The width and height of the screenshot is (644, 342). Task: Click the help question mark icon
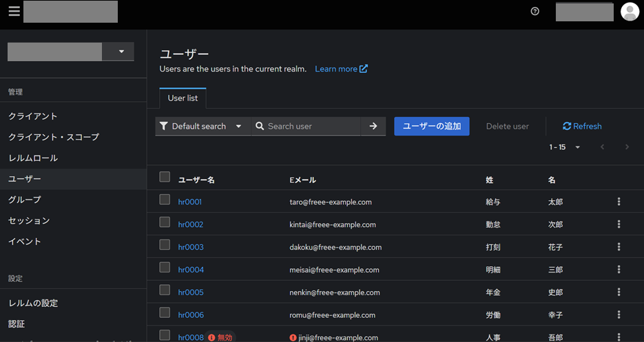click(x=535, y=12)
